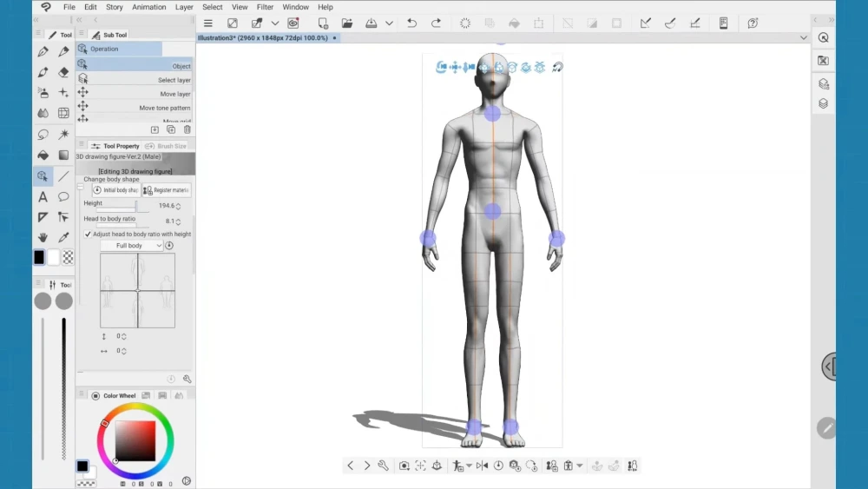Select the Auto select magic wand tool
The image size is (868, 489).
pos(63,134)
